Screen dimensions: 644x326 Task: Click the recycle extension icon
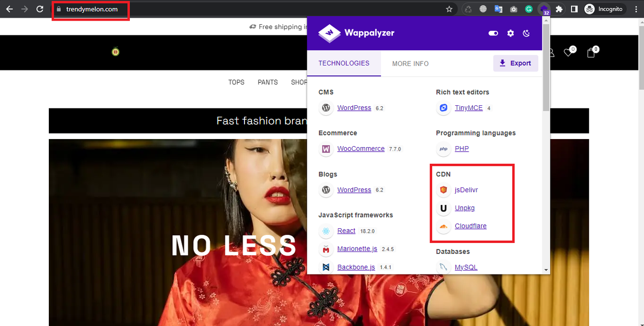pos(468,9)
